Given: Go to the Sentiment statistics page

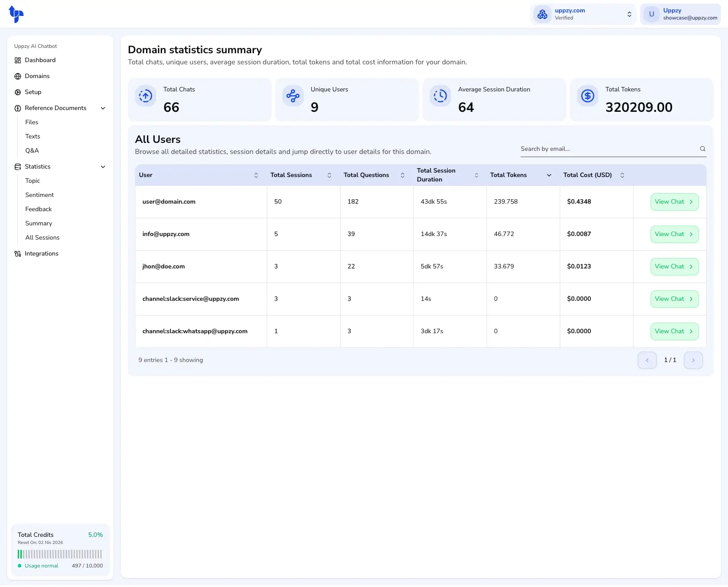Looking at the screenshot, I should click(40, 195).
